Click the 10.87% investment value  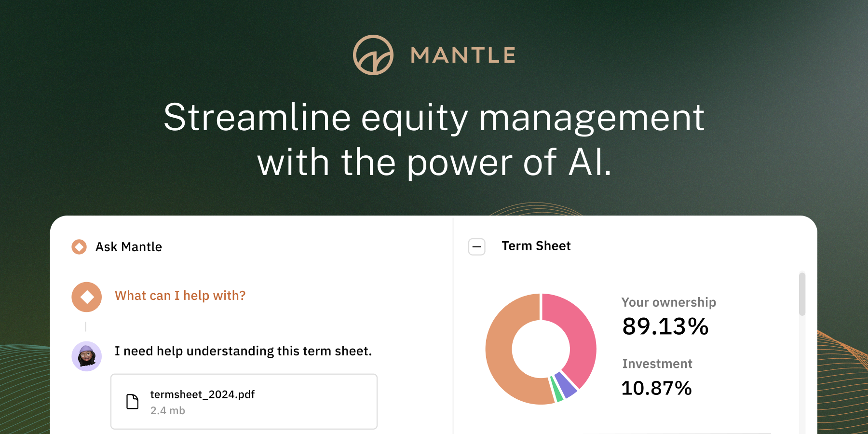point(656,388)
